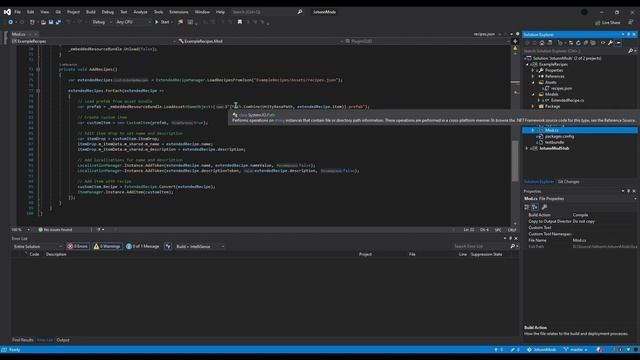This screenshot has height=360, width=640.
Task: Toggle the 0 of 1 Message filter
Action: click(142, 246)
